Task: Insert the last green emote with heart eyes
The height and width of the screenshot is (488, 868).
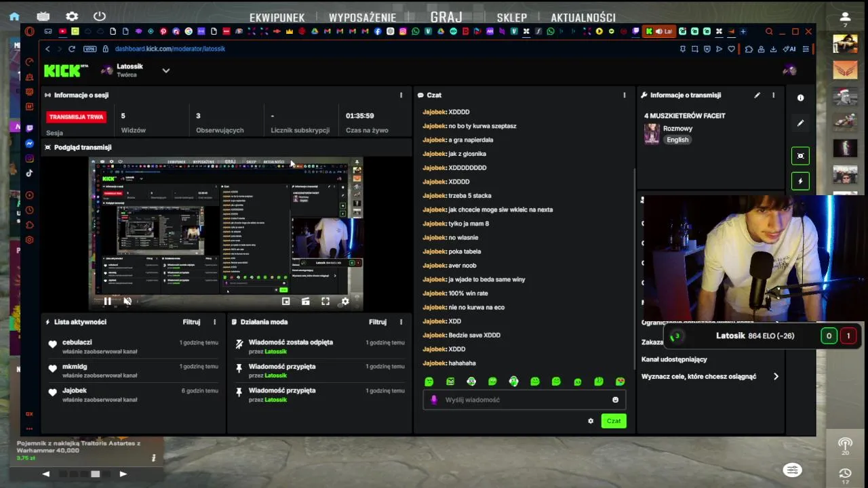Action: point(620,382)
